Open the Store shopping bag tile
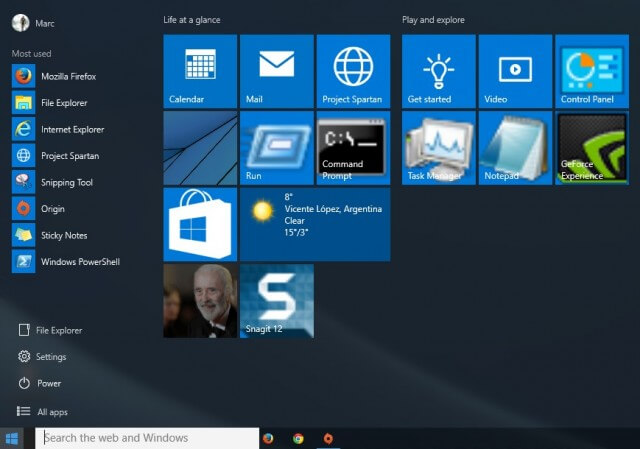This screenshot has height=449, width=640. pyautogui.click(x=200, y=224)
